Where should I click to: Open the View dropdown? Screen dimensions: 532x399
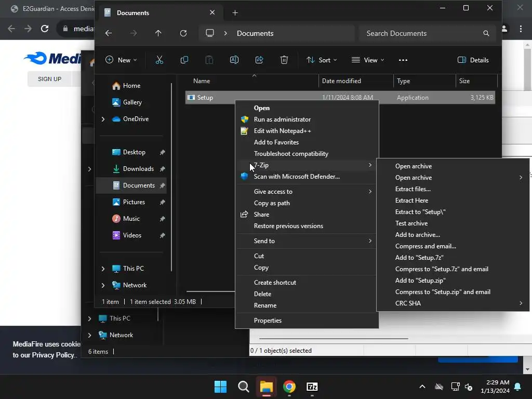368,60
